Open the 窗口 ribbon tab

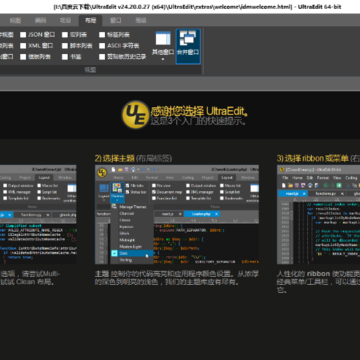click(116, 21)
